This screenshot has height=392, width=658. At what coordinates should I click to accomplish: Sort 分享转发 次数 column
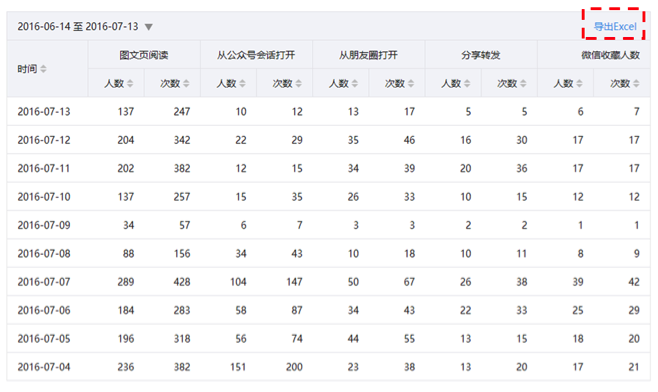click(x=523, y=84)
